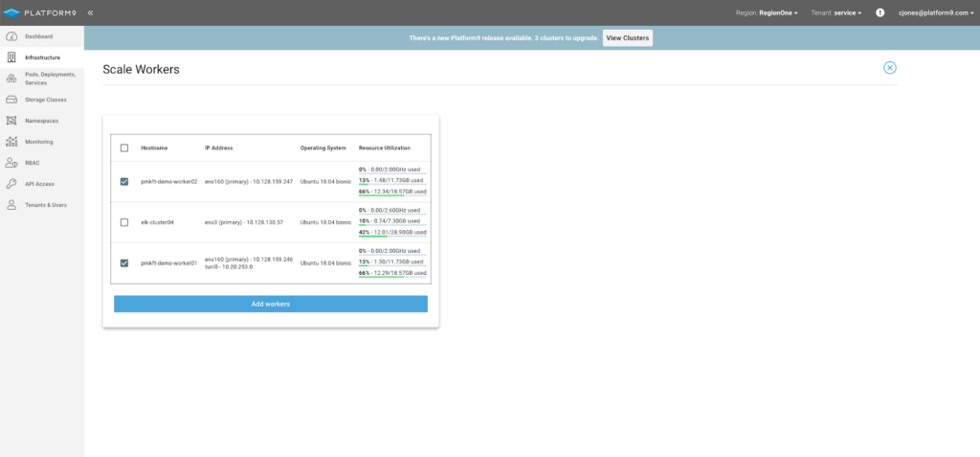Image resolution: width=980 pixels, height=457 pixels.
Task: Open Pods, Deployments, Services section
Action: [50, 79]
